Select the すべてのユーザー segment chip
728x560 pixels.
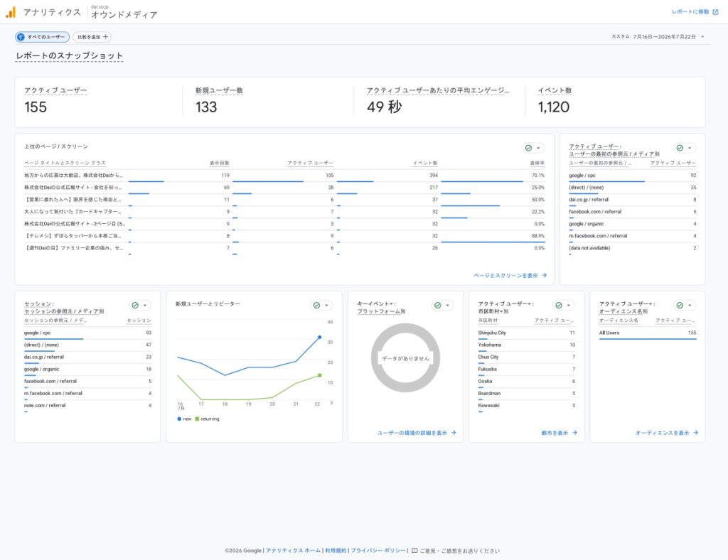coord(42,37)
